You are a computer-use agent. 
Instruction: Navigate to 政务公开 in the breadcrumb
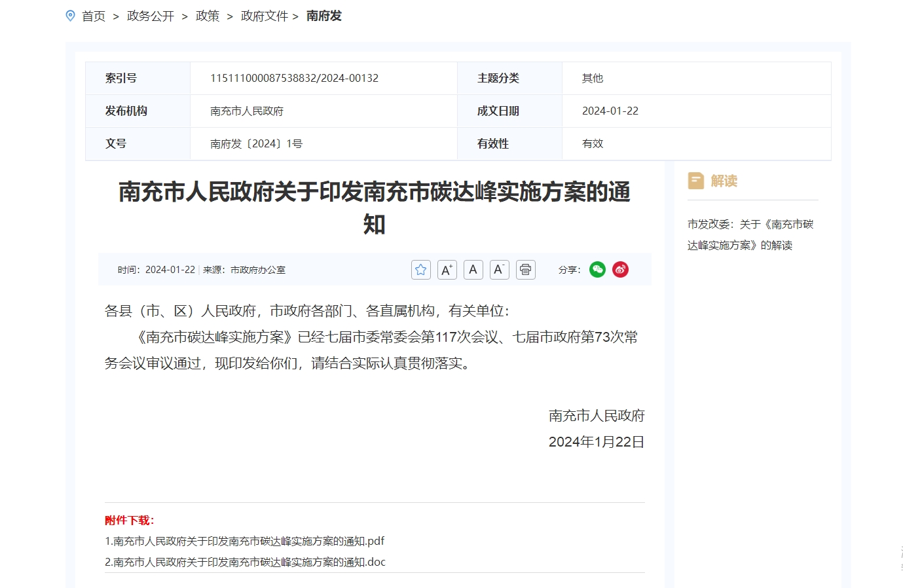(150, 16)
